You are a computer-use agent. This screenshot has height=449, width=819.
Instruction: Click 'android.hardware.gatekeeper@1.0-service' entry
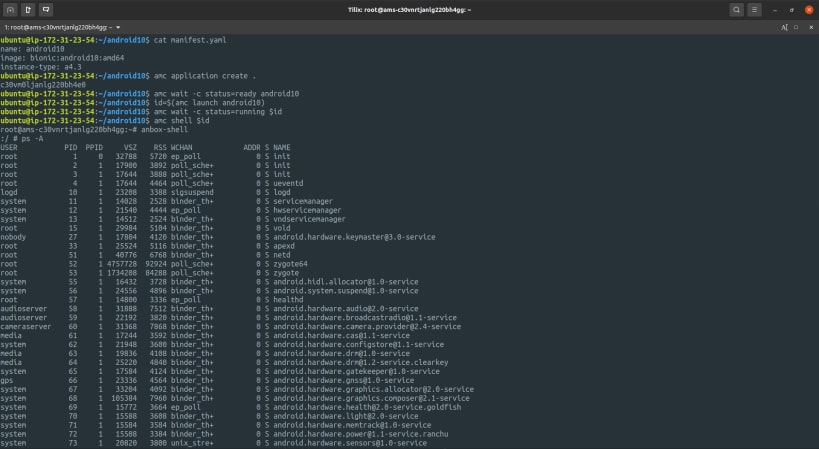(x=356, y=371)
